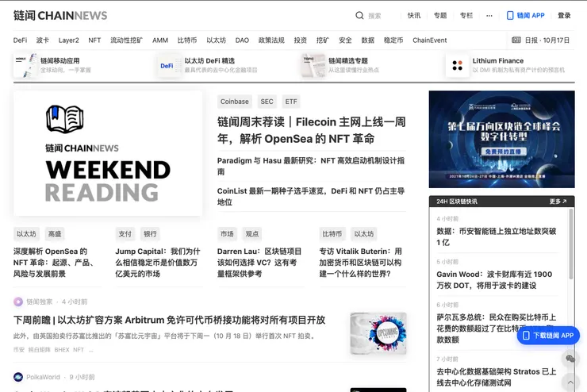This screenshot has width=587, height=392.
Task: Click the SEC tag
Action: [267, 102]
